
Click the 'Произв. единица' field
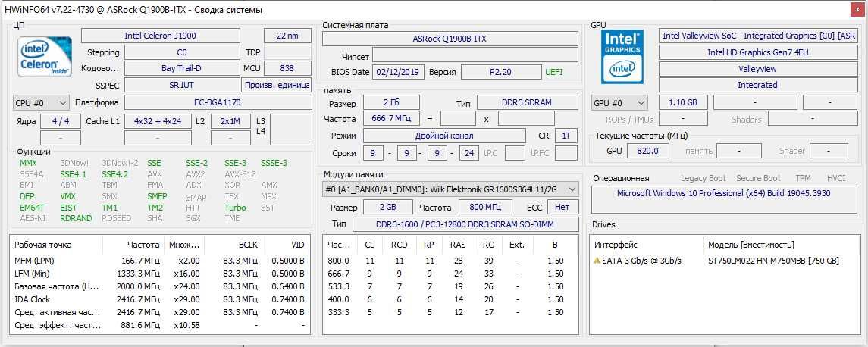point(277,85)
